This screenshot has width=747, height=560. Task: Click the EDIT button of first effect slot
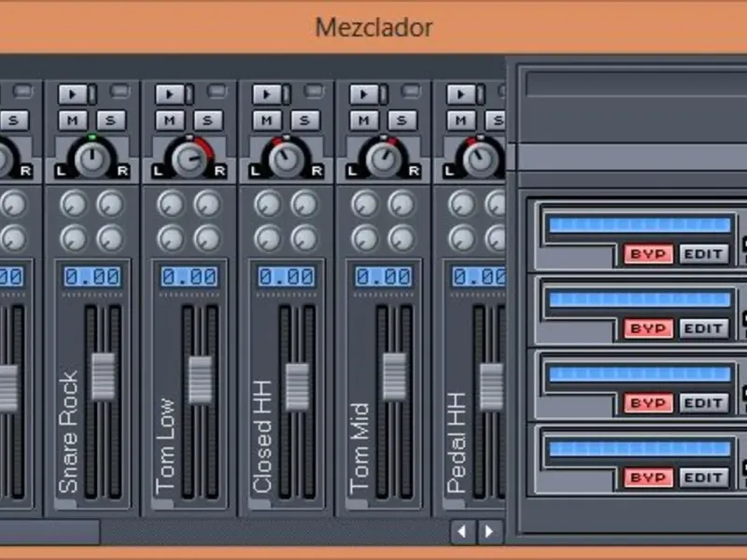pyautogui.click(x=704, y=254)
